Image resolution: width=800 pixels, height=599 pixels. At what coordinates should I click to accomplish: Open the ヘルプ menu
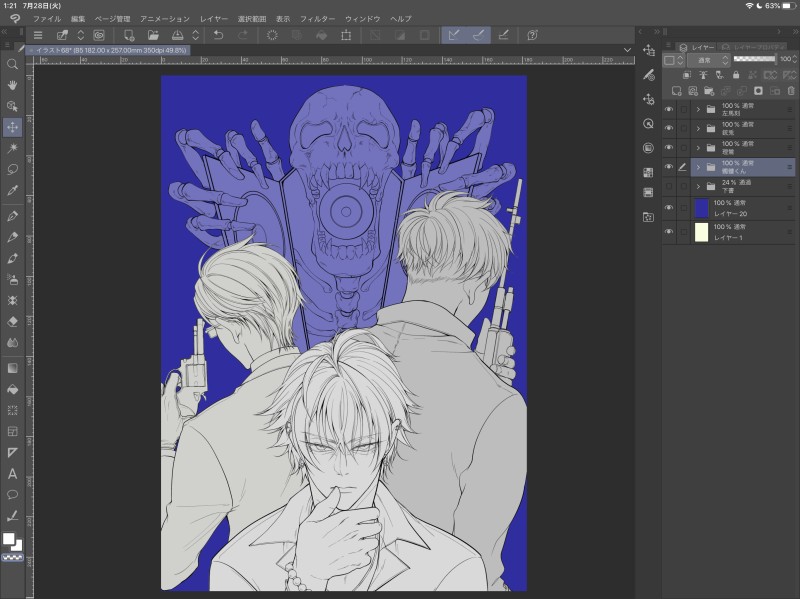tap(401, 19)
